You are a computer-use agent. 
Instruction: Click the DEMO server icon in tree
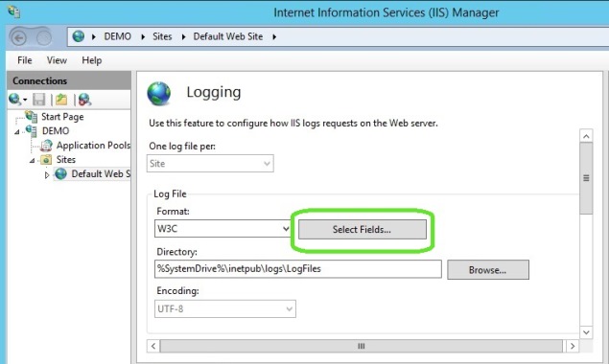point(31,131)
